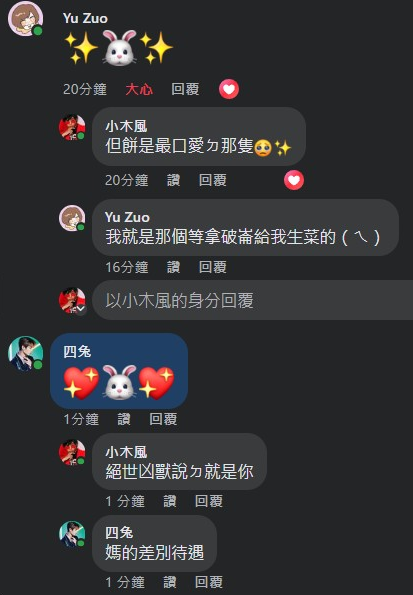The image size is (413, 595).
Task: Toggle the 大心 reaction on Yu Zuo's comment
Action: 139,90
